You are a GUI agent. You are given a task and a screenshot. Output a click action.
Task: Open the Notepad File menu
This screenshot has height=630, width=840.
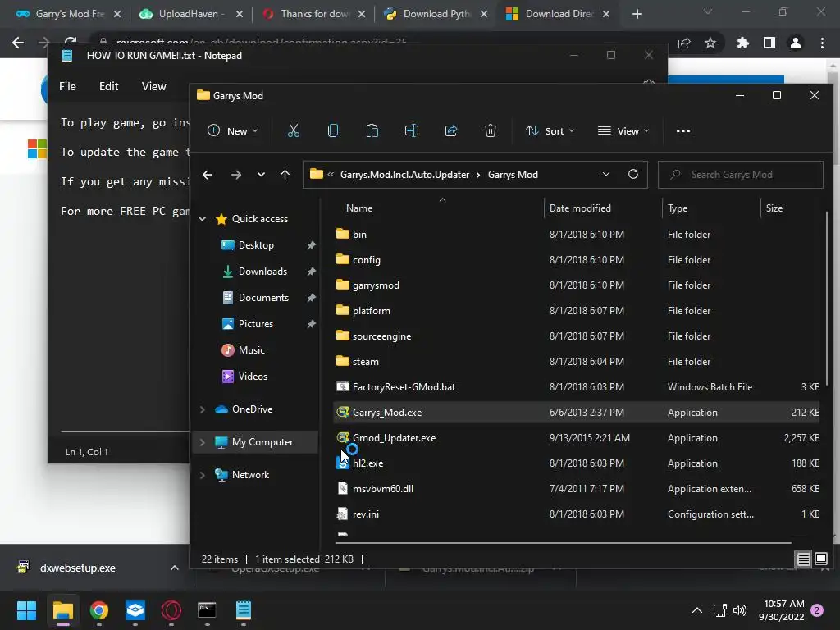pos(67,86)
